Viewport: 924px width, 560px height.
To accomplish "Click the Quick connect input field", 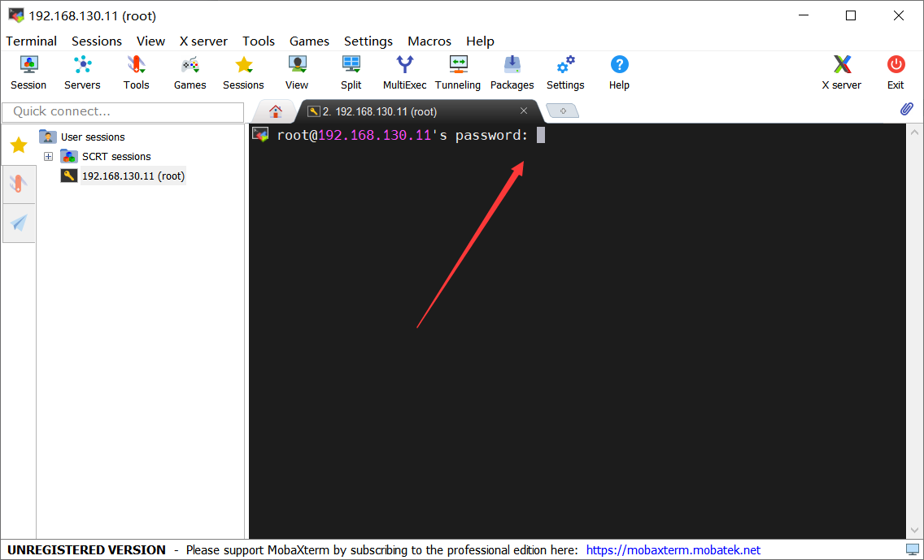I will pyautogui.click(x=123, y=112).
